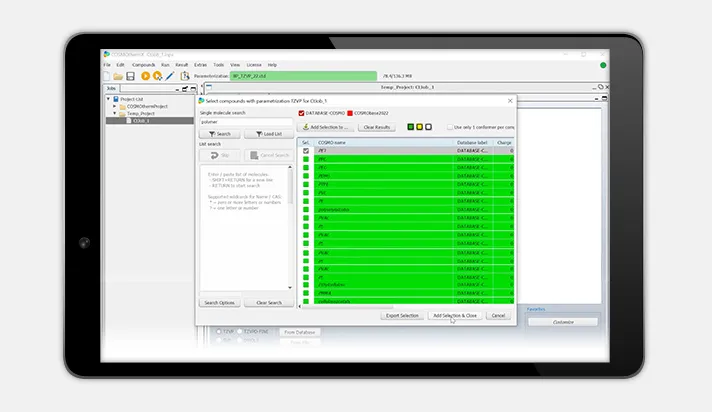Click the small icon above the Temp_Project panel

209,87
